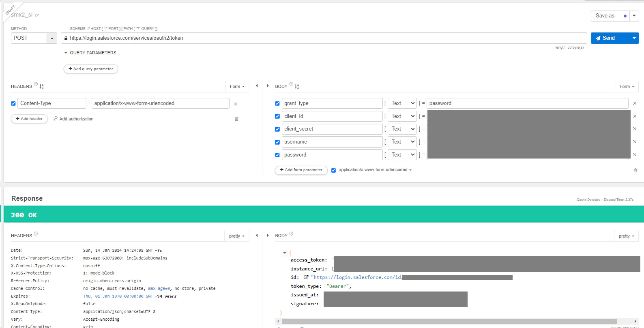644x328 pixels.
Task: Open the smx2_sl draft external link icon
Action: coord(37,15)
